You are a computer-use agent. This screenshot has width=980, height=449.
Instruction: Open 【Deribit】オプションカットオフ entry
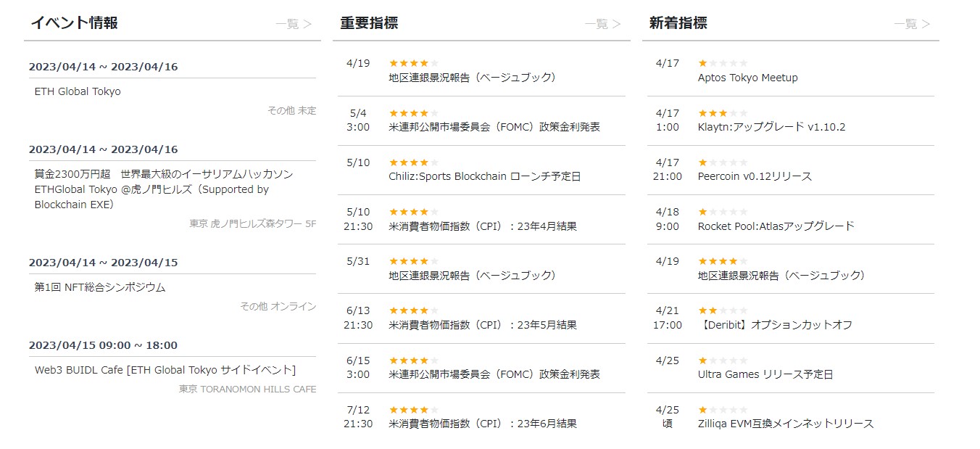[775, 325]
